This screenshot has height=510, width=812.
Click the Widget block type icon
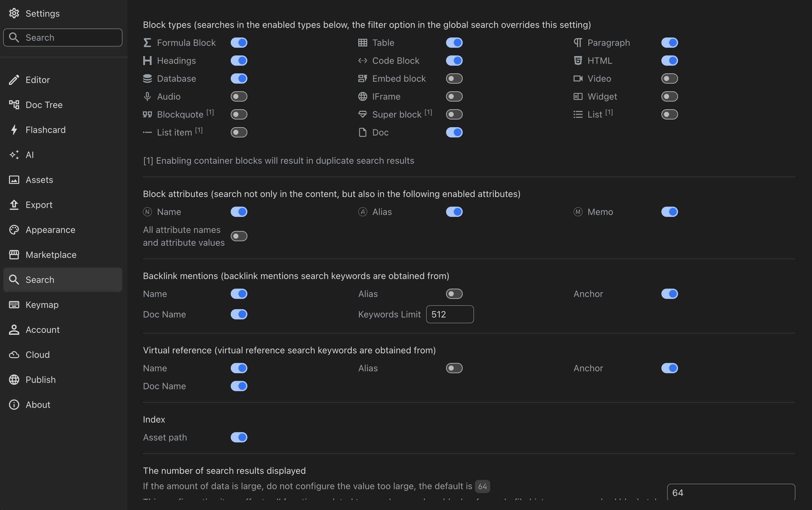(x=578, y=96)
